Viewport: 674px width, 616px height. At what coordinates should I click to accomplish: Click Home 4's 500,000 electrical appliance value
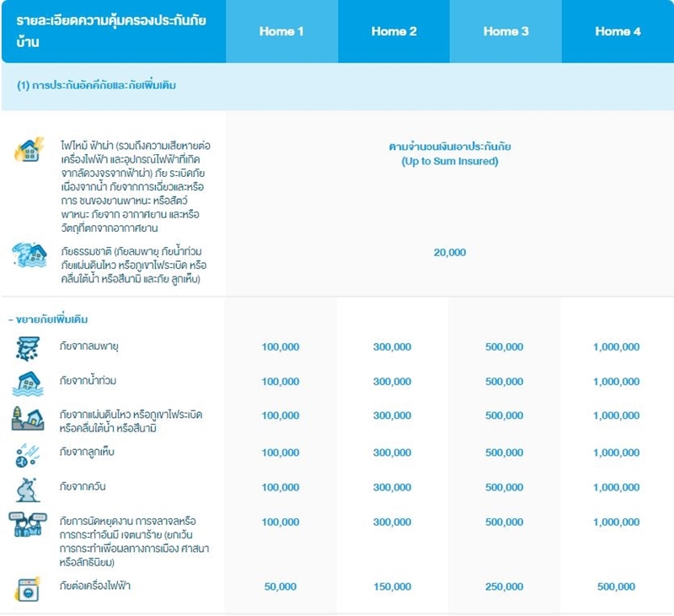[x=616, y=587]
